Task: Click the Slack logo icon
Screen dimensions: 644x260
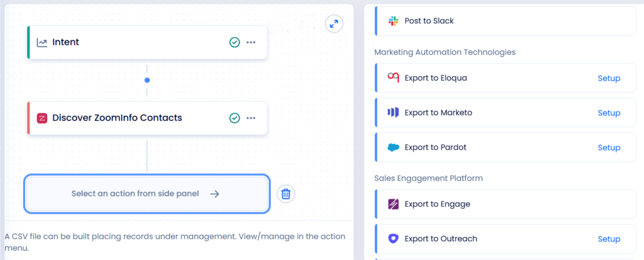Action: (393, 21)
